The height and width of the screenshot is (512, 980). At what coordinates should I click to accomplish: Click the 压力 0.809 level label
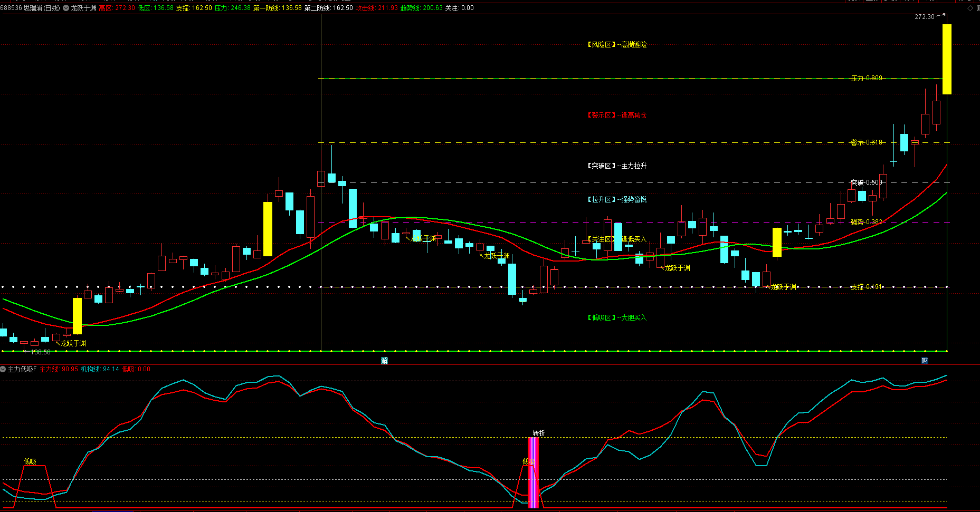(x=867, y=78)
